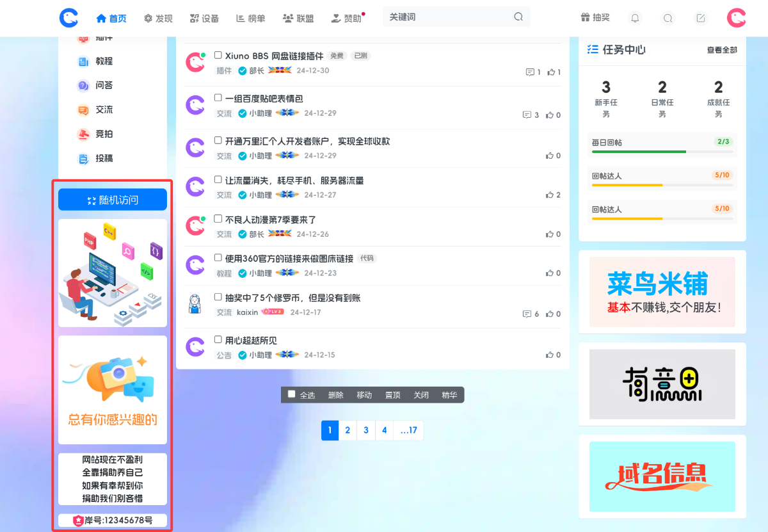The image size is (768, 532).
Task: Click 置顶 in the moderation toolbar
Action: [x=393, y=395]
